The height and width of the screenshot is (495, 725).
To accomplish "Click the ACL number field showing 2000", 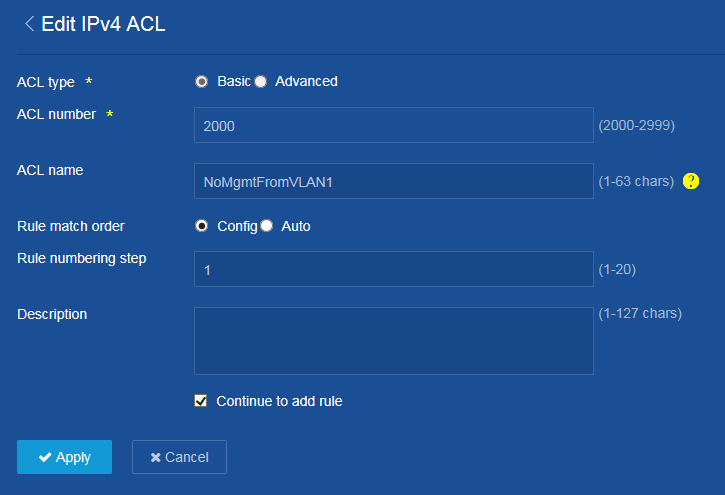I will point(393,126).
